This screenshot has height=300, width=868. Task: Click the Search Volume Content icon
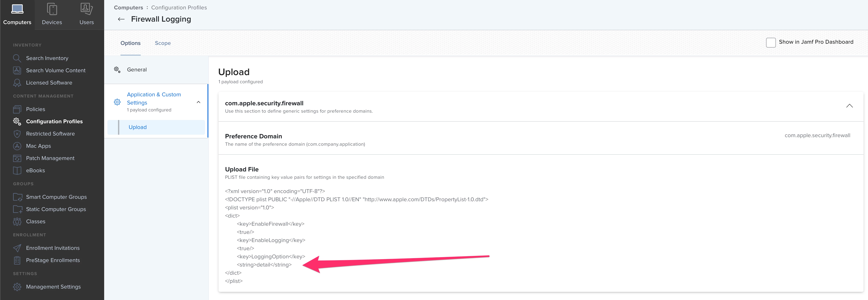point(17,70)
